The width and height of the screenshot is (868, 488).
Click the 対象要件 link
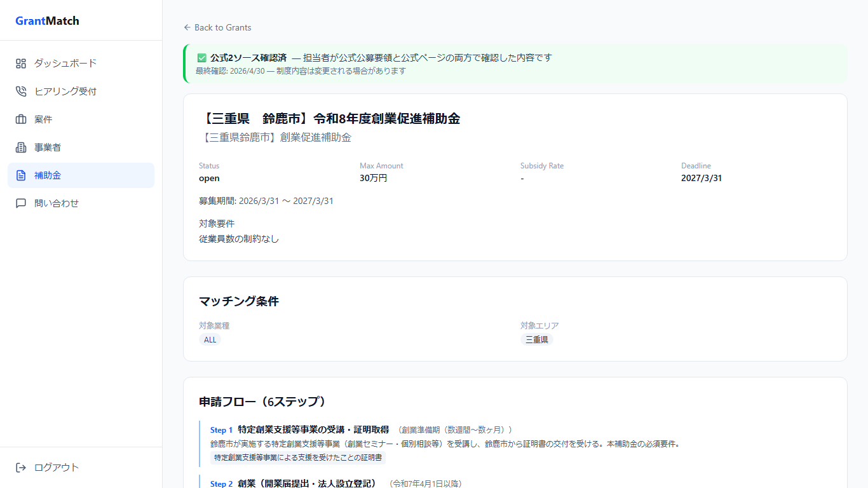point(216,223)
